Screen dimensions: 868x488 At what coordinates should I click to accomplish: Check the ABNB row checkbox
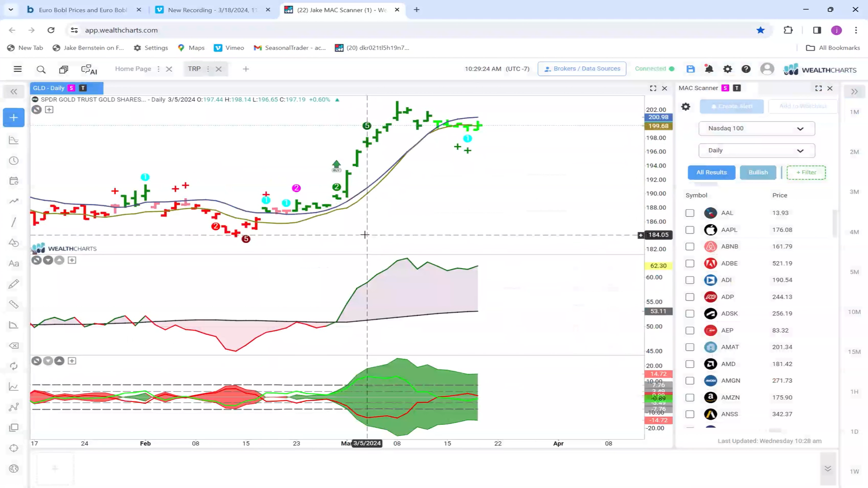tap(690, 246)
